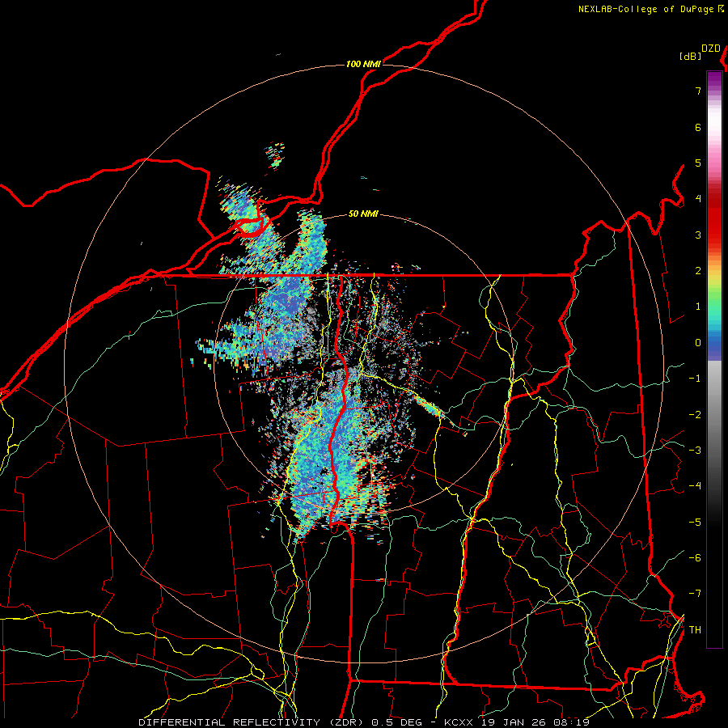The image size is (728, 728).
Task: Click the 0 dB tick label on scale
Action: pyautogui.click(x=698, y=343)
